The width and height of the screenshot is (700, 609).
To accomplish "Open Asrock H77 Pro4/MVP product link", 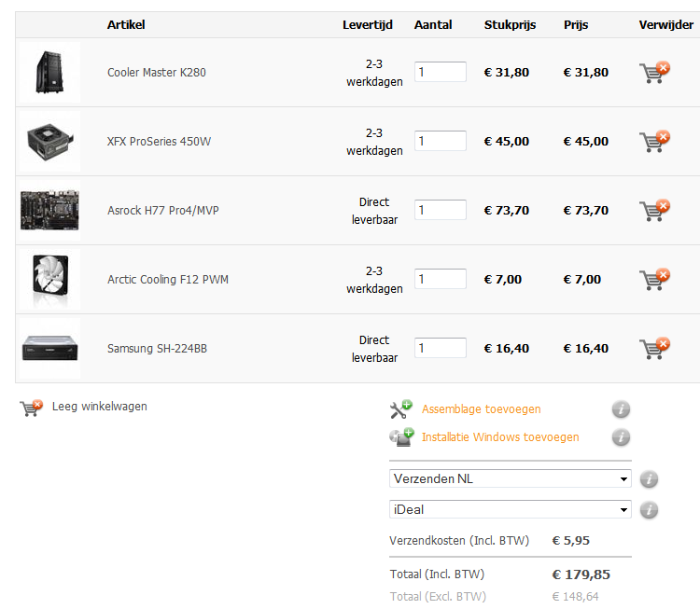I will pyautogui.click(x=163, y=211).
